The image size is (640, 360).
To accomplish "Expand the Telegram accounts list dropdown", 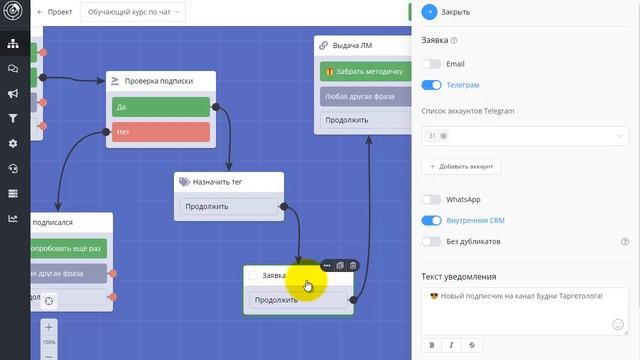I will point(525,136).
